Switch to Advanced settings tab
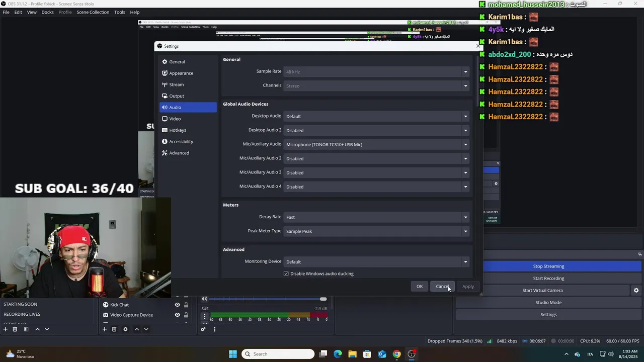Image resolution: width=644 pixels, height=362 pixels. [x=188, y=153]
